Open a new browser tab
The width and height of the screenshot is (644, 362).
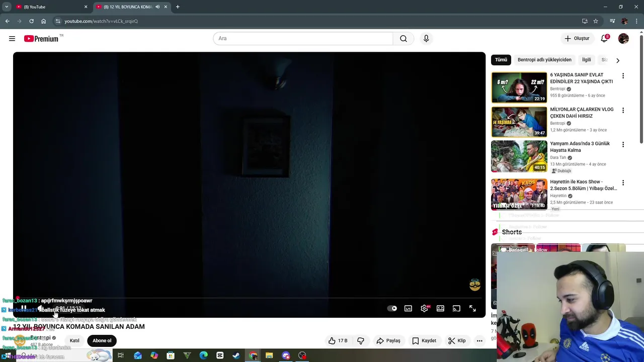(x=178, y=7)
